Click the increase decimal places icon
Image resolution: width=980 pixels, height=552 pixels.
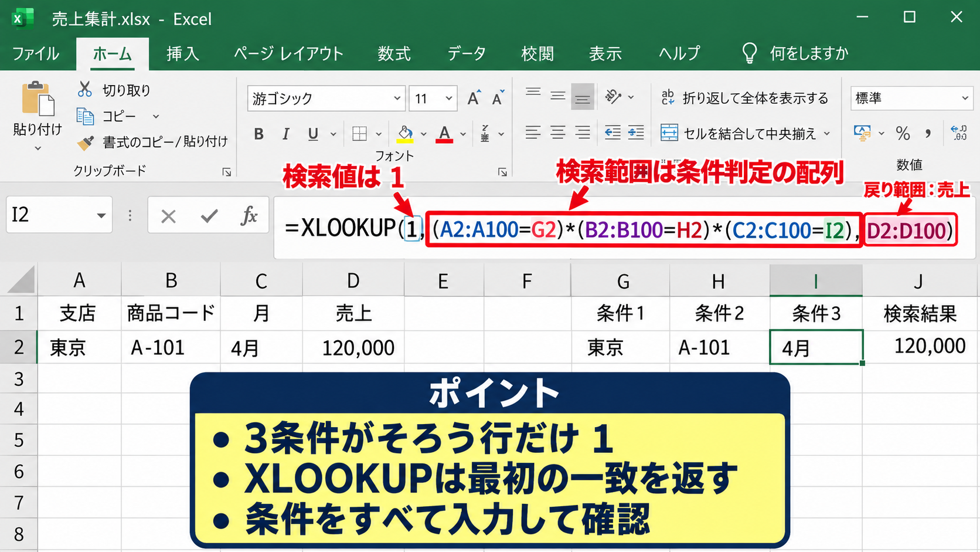(959, 133)
